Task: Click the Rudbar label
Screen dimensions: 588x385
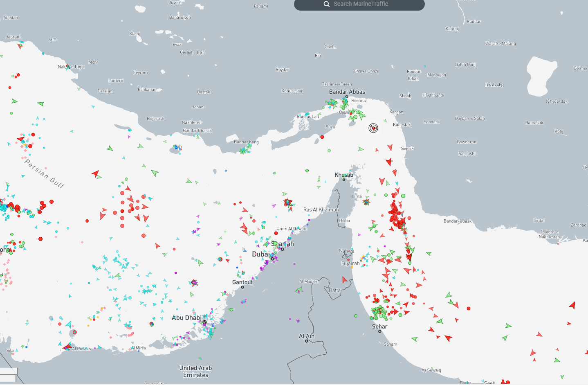Action: tap(474, 22)
